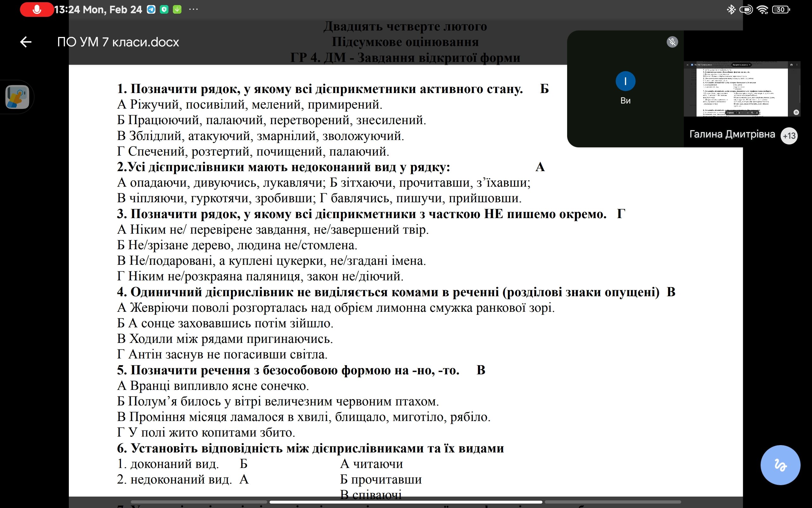812x508 pixels.
Task: Tap the line В Не/подаровані, а куплені цукерки
Action: pos(272,261)
